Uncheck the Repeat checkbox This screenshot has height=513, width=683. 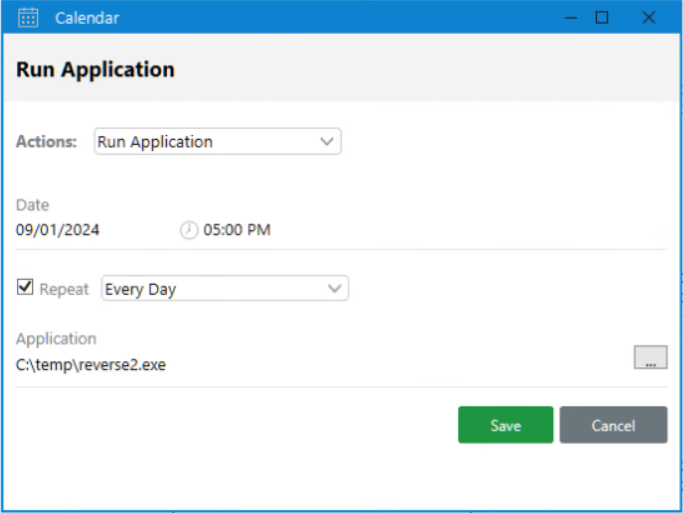pos(25,288)
